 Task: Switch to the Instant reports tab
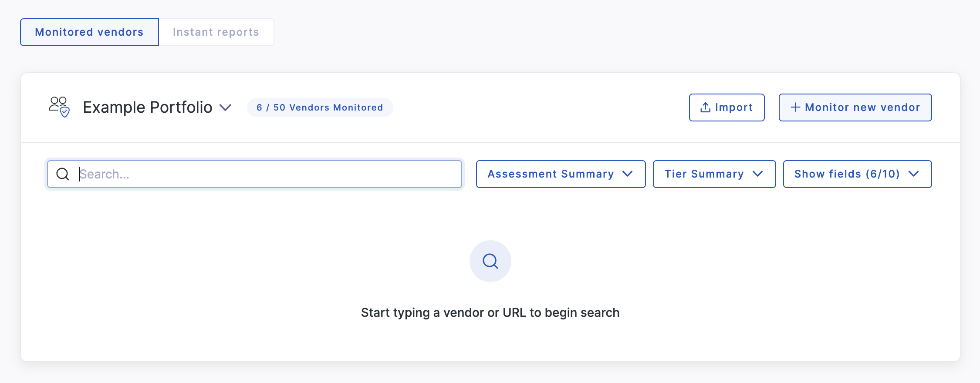pyautogui.click(x=216, y=32)
